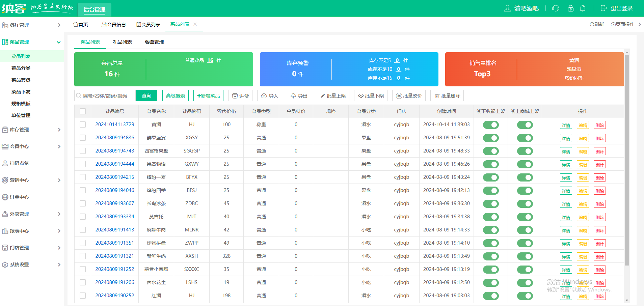644x306 pixels.
Task: Check the select-all checkbox in table header
Action: (x=83, y=111)
